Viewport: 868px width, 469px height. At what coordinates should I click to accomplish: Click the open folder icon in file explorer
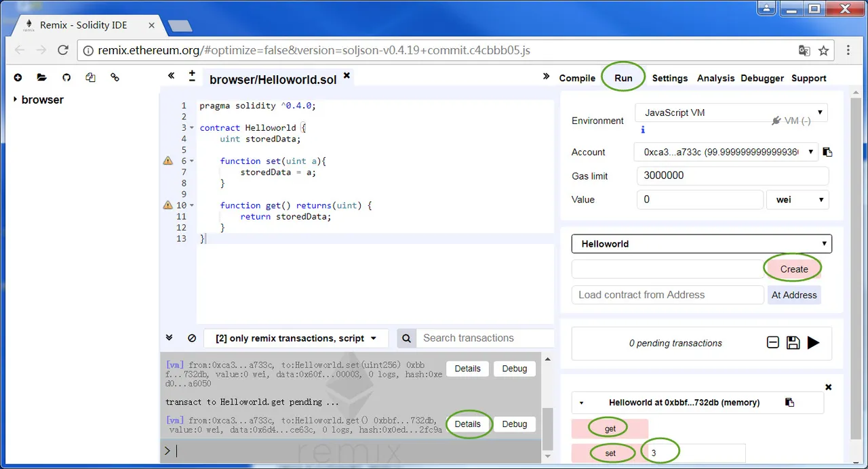(x=42, y=78)
